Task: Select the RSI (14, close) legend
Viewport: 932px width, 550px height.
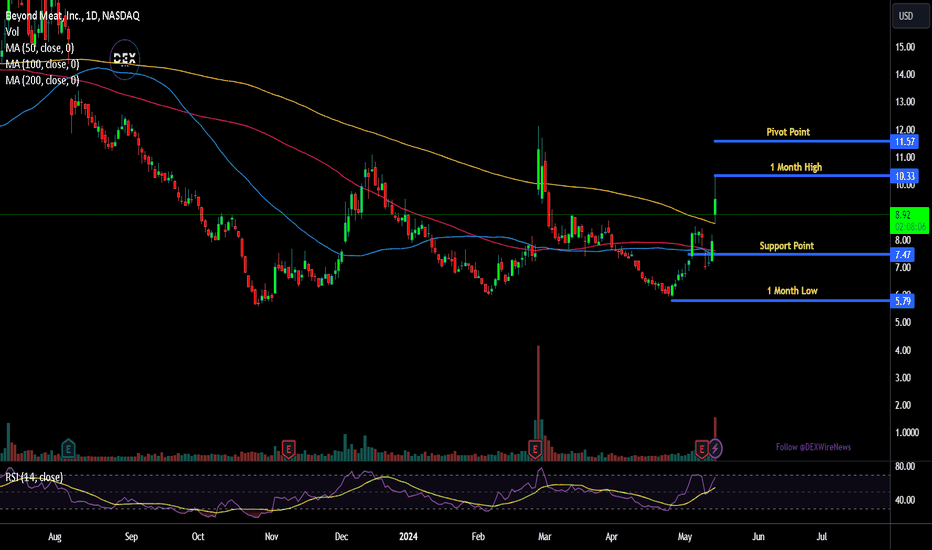Action: coord(34,477)
